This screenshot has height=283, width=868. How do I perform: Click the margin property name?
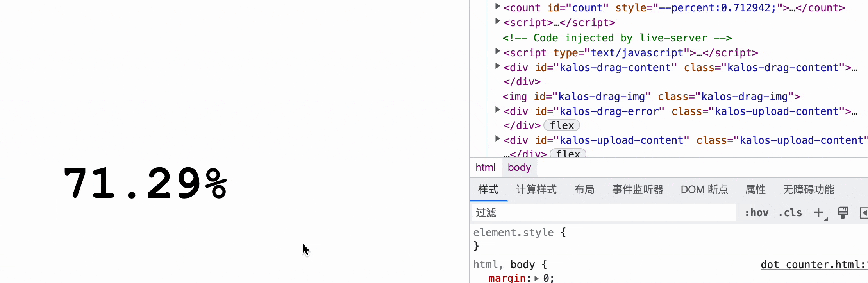[x=507, y=278]
